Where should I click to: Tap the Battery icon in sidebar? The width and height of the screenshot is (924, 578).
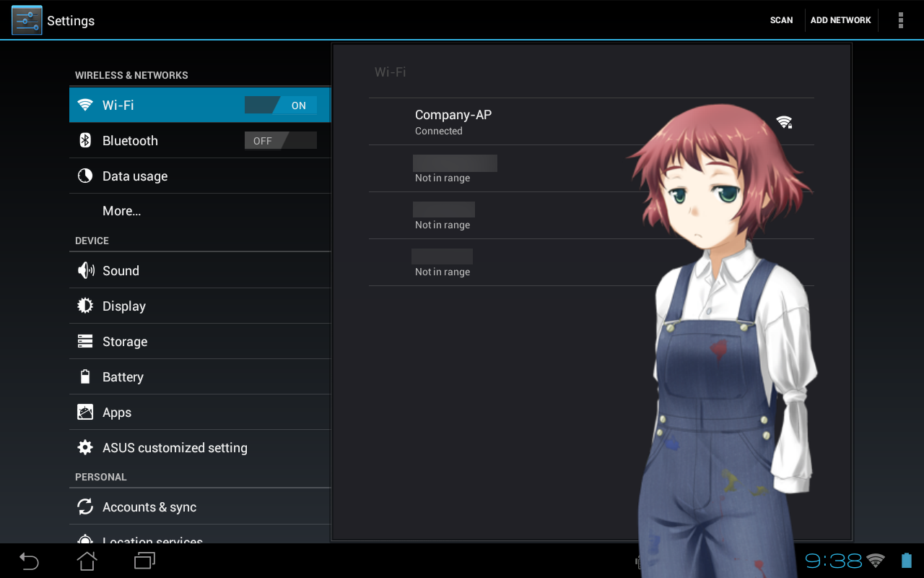pos(85,376)
